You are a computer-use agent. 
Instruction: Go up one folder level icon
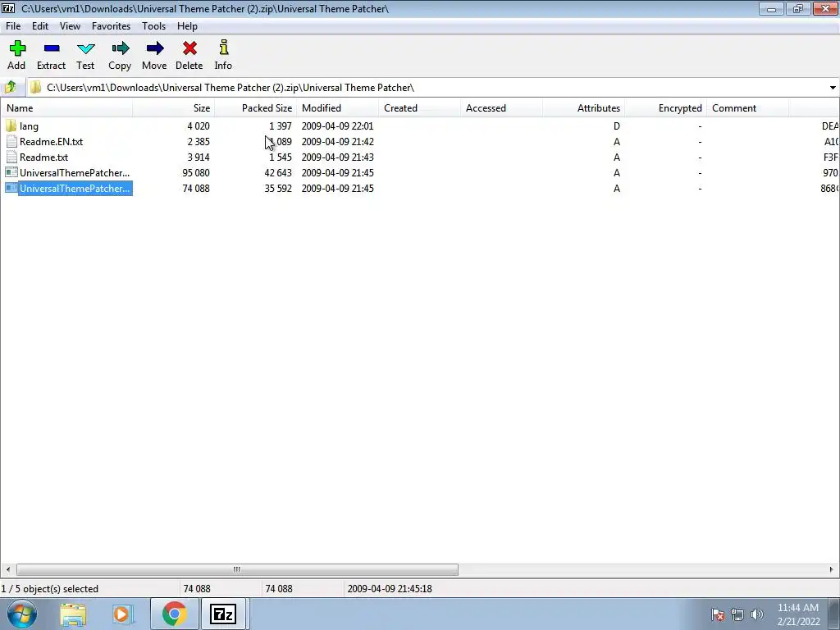point(10,87)
